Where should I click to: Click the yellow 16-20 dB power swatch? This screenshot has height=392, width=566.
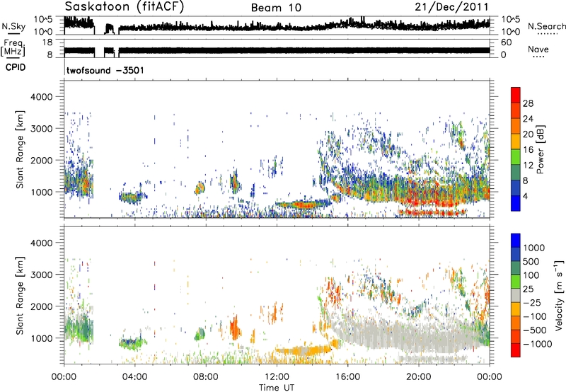[516, 141]
